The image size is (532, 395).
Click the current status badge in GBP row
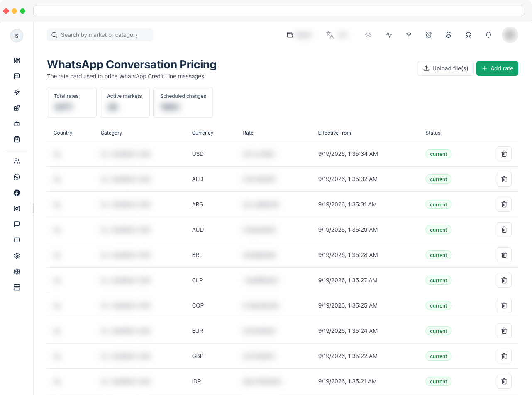[439, 356]
